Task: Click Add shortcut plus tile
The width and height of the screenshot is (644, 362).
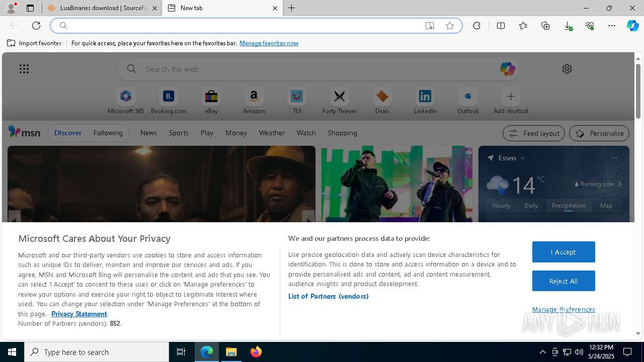Action: point(511,101)
